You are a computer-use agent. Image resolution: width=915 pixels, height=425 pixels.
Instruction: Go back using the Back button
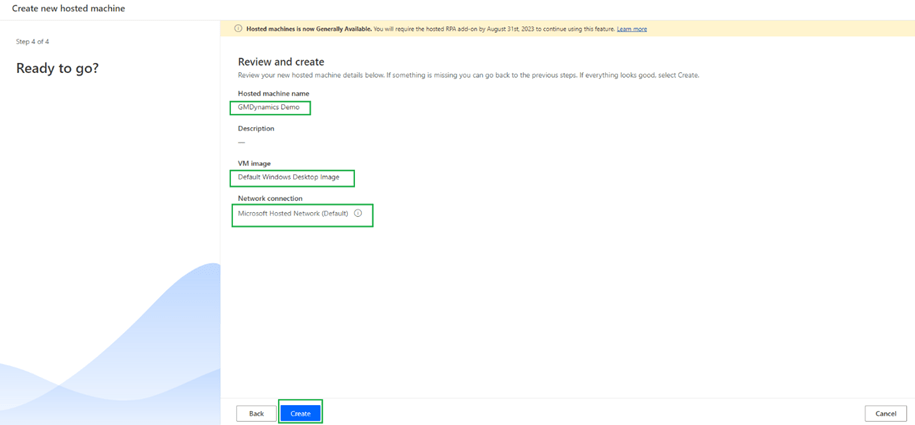(x=256, y=413)
